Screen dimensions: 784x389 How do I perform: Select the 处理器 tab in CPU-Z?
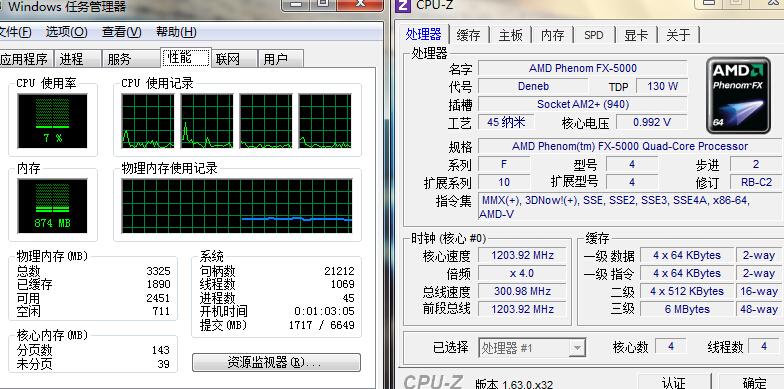424,34
